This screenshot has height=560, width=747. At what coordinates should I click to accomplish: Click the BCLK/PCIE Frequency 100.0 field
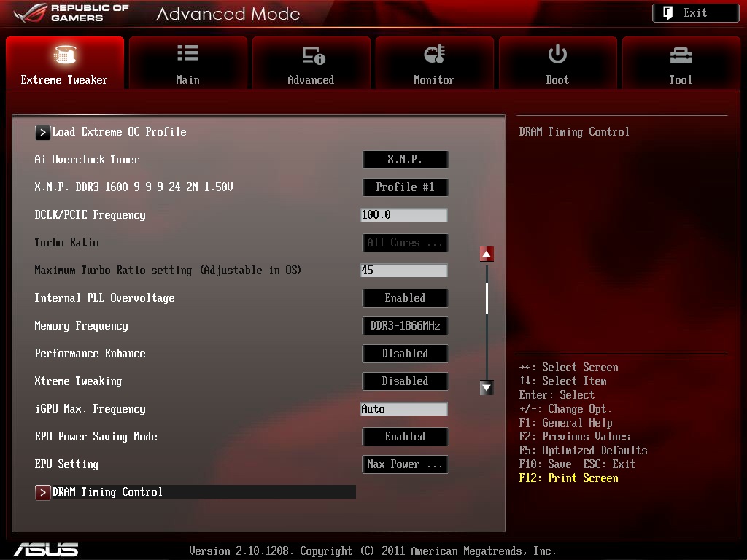(404, 215)
